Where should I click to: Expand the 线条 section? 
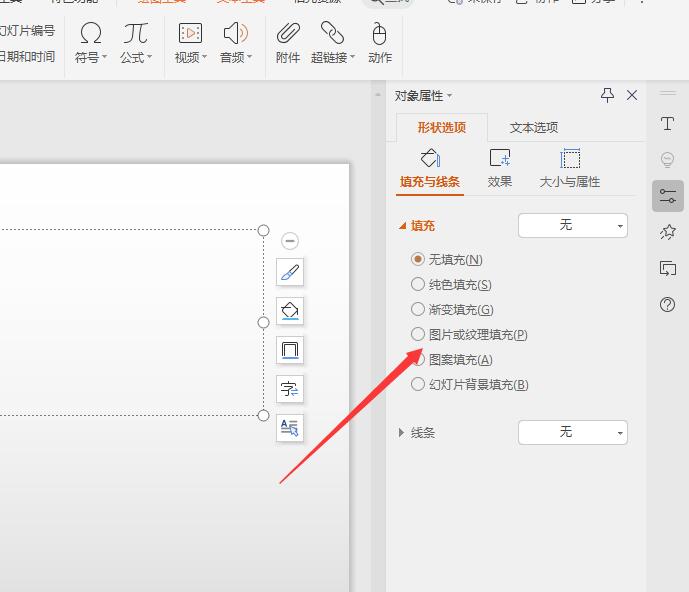pyautogui.click(x=401, y=432)
